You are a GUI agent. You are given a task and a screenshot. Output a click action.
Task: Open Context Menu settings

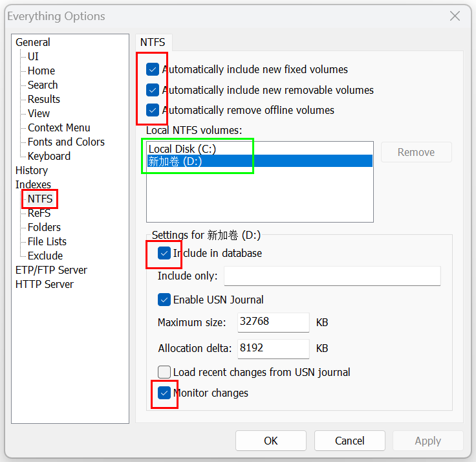pyautogui.click(x=59, y=127)
